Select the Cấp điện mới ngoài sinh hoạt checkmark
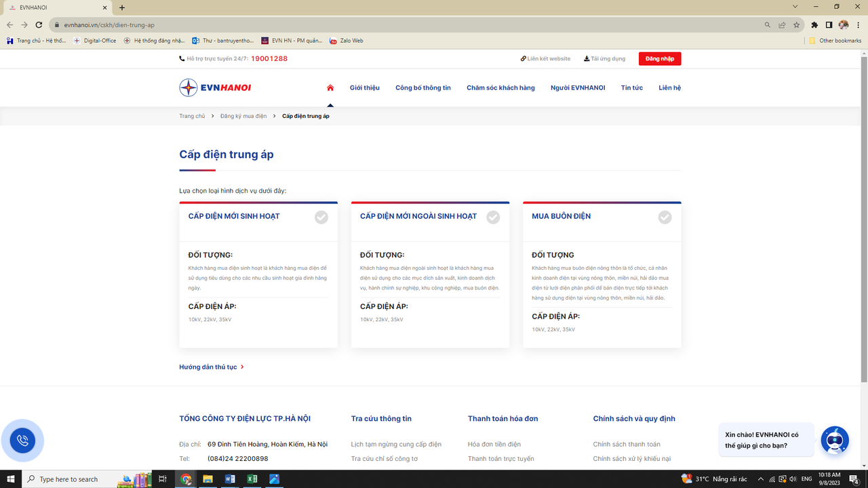 click(x=493, y=217)
